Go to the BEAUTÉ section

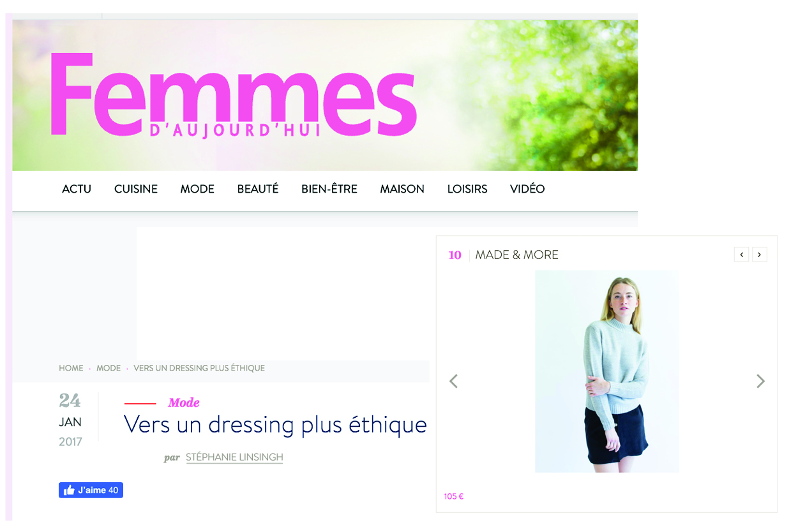coord(258,189)
